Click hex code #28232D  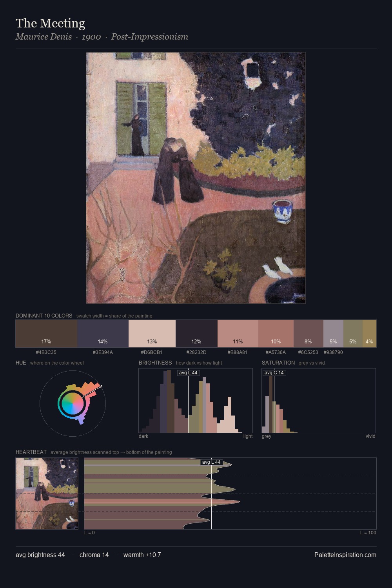(196, 352)
